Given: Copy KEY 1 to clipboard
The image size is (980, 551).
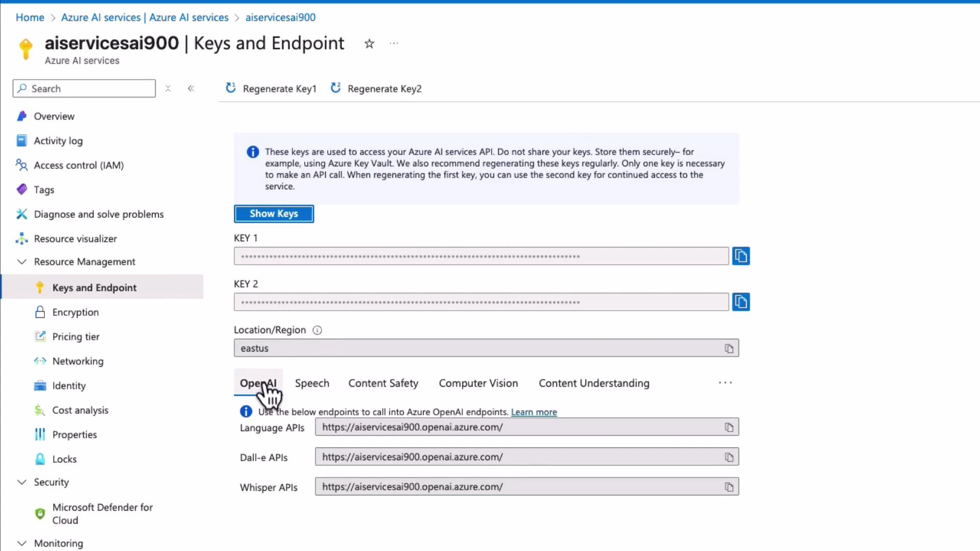Looking at the screenshot, I should click(741, 256).
